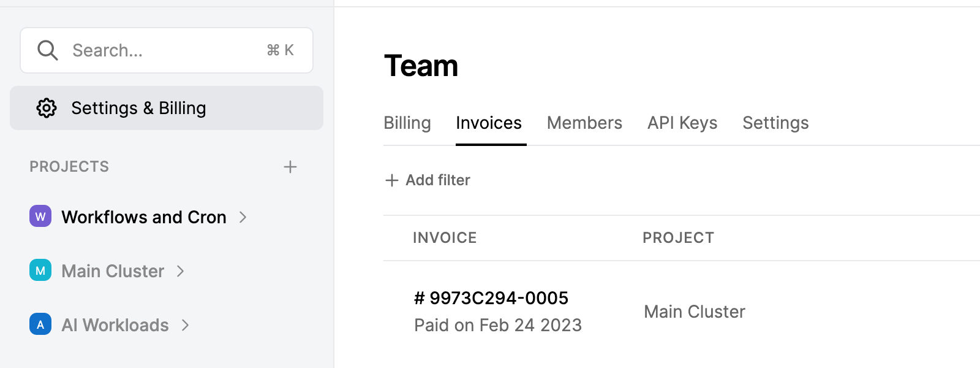Expand the Main Cluster chevron
980x368 pixels.
tap(180, 271)
